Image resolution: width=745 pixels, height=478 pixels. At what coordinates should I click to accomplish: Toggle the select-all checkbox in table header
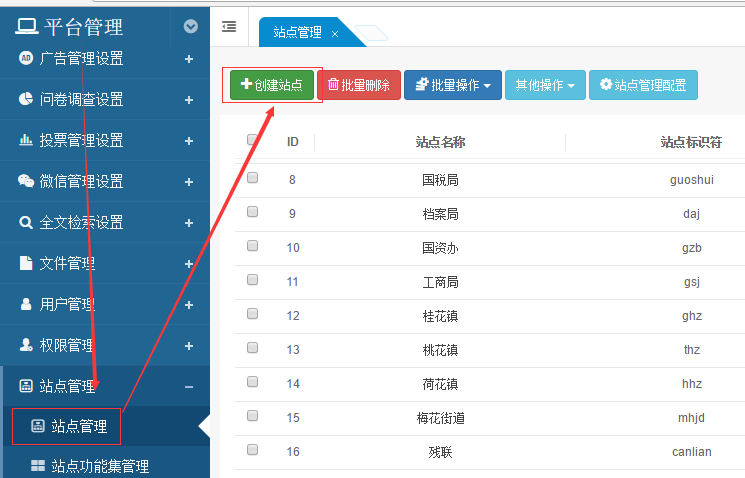(253, 140)
